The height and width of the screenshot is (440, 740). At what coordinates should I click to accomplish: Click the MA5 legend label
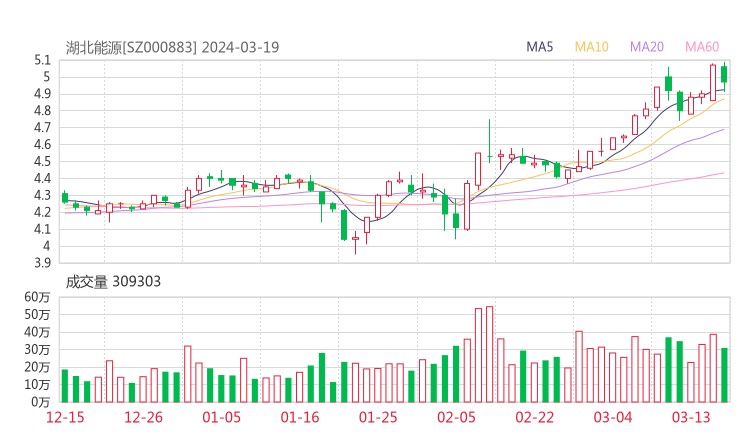539,47
